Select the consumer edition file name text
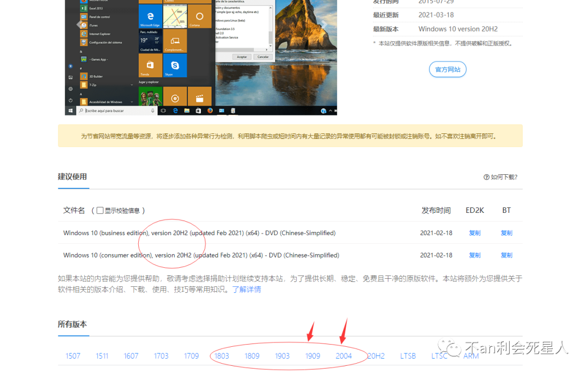Screen dimensions: 588x374 click(x=201, y=255)
